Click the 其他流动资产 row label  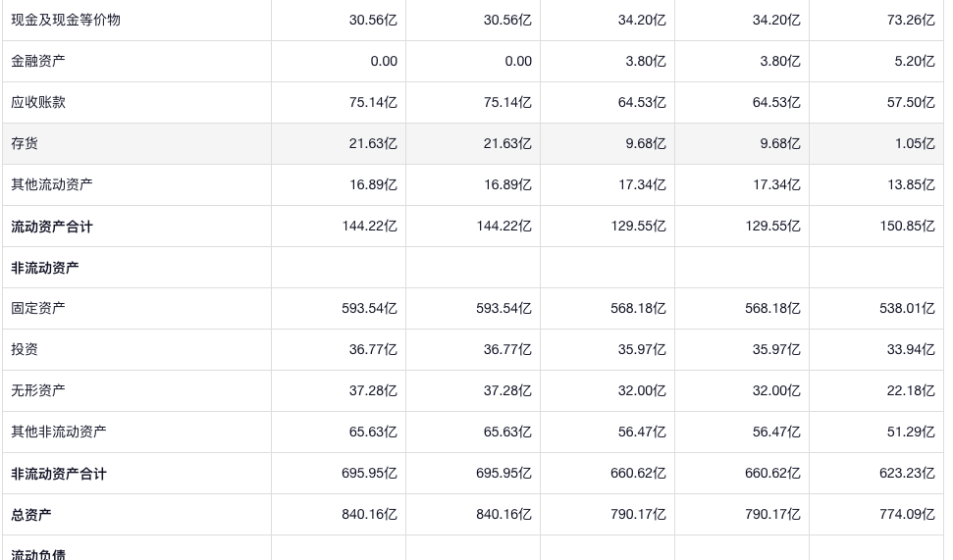(52, 184)
